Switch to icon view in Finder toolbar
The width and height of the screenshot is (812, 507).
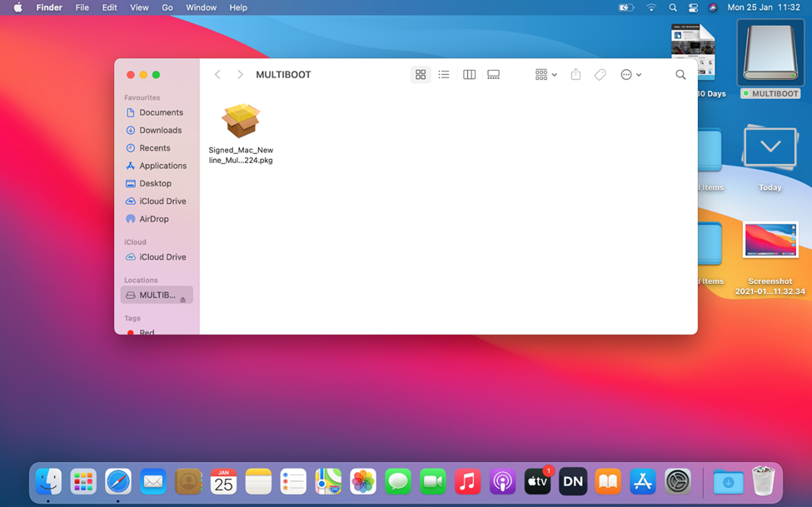click(x=421, y=75)
